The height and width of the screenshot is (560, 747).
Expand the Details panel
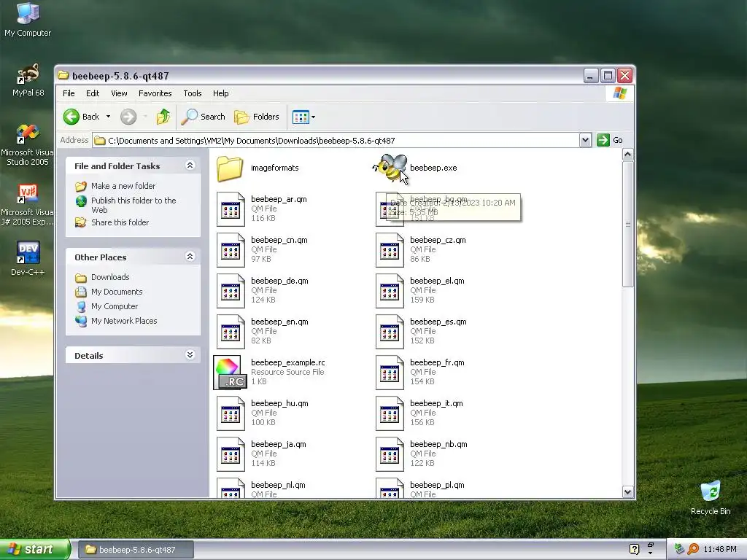click(190, 355)
